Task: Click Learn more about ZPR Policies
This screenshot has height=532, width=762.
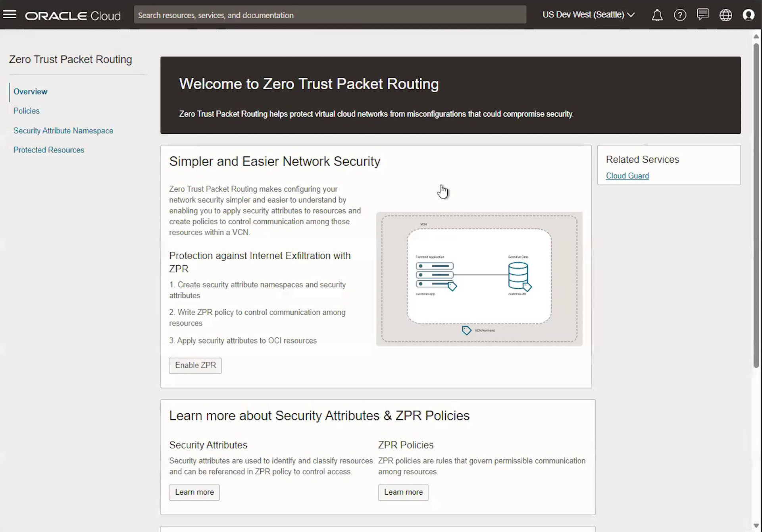Action: click(404, 492)
